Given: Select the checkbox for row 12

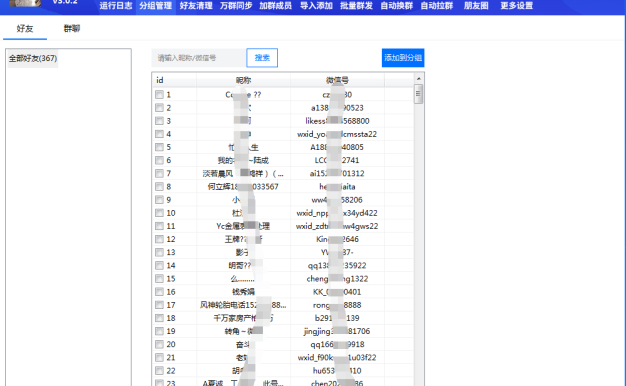Looking at the screenshot, I should click(x=159, y=239).
